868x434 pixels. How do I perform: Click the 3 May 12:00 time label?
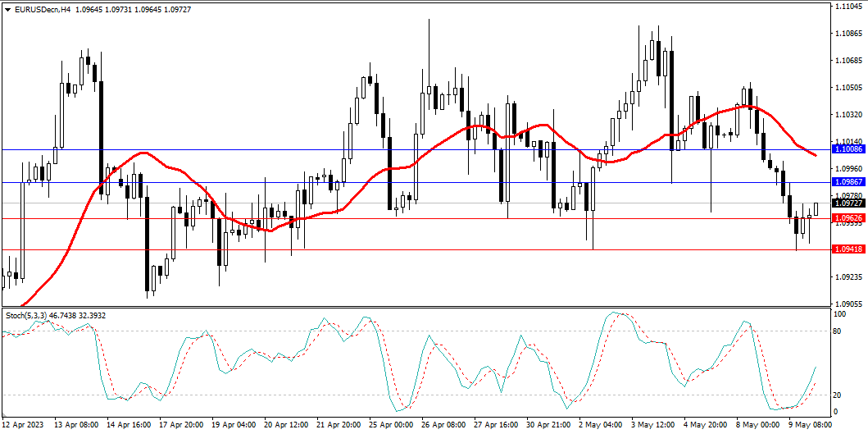[x=654, y=425]
